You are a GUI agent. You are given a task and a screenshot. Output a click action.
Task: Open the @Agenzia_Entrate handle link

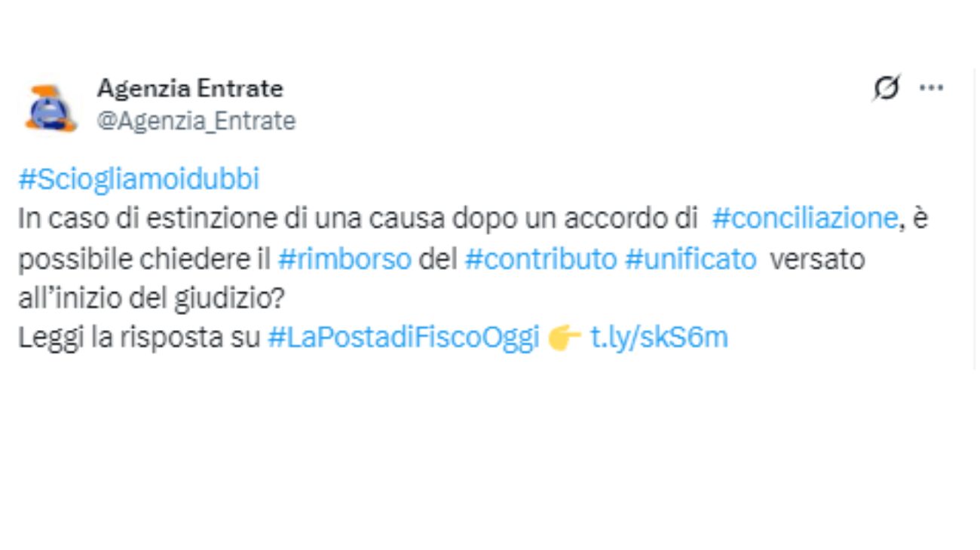(x=196, y=121)
